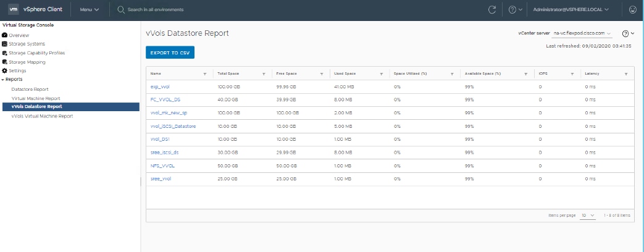The image size is (644, 252).
Task: Open Storage Capability Profiles page
Action: [x=36, y=53]
